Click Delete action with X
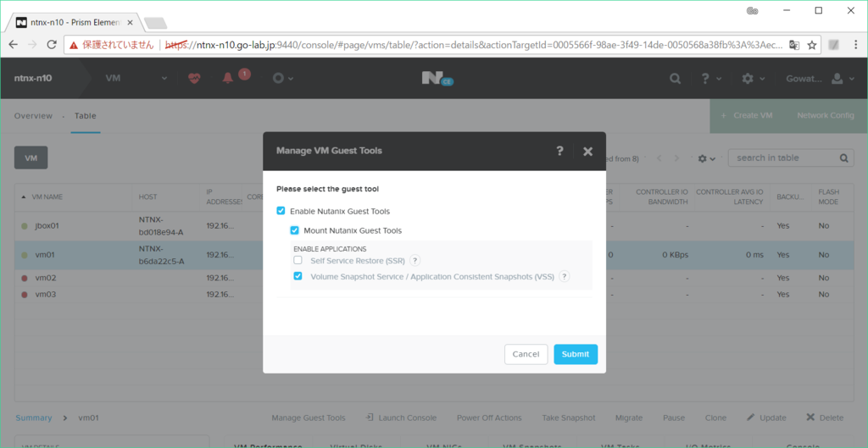The width and height of the screenshot is (868, 448). tap(825, 418)
